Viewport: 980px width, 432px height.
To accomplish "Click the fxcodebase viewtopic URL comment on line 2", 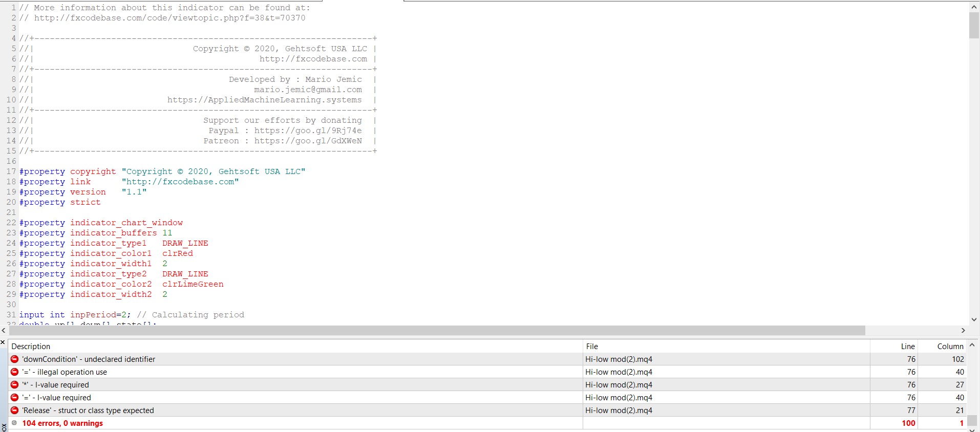I will click(x=169, y=18).
